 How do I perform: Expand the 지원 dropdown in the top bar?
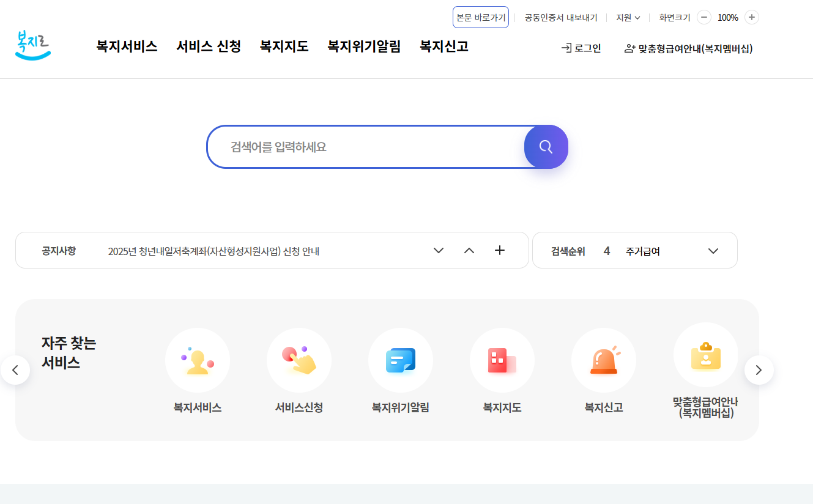(628, 18)
